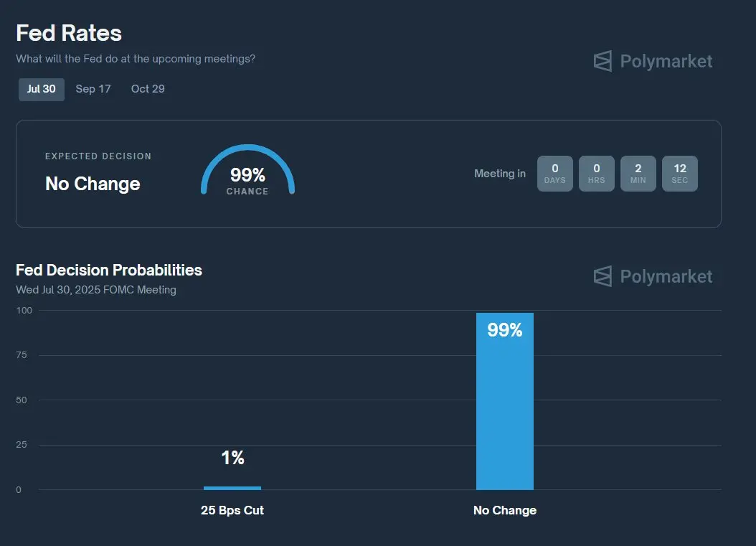
Task: Click the Fed Rates heading
Action: click(x=69, y=33)
